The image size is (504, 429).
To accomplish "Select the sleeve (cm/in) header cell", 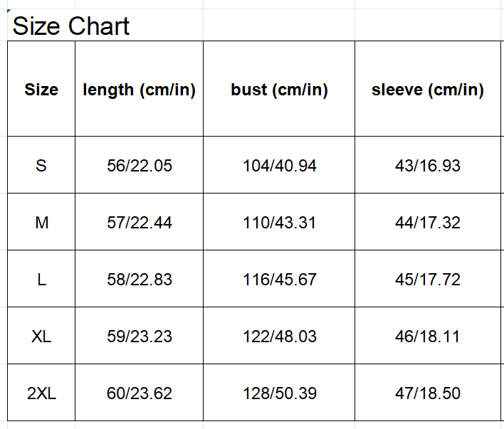I will tap(427, 90).
